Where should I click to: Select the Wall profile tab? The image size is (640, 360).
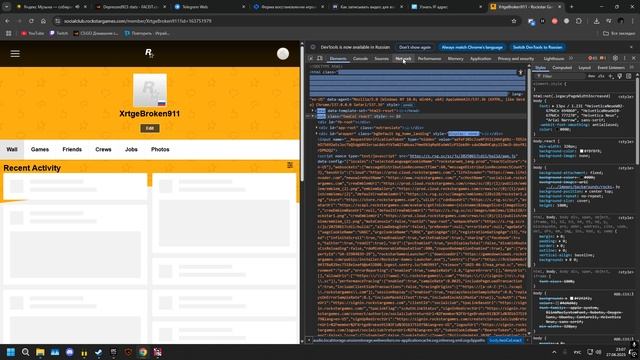[x=12, y=149]
